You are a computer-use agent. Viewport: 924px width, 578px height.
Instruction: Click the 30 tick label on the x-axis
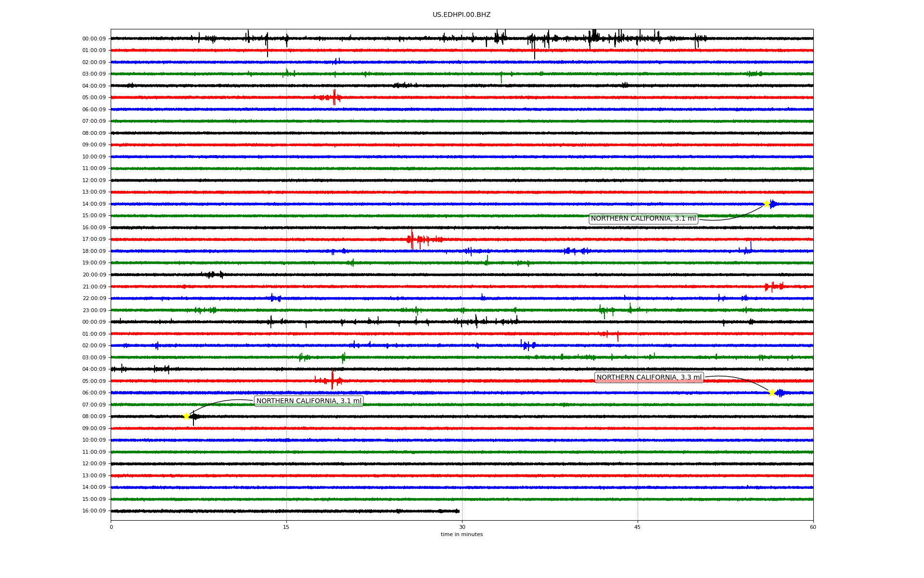click(x=462, y=527)
